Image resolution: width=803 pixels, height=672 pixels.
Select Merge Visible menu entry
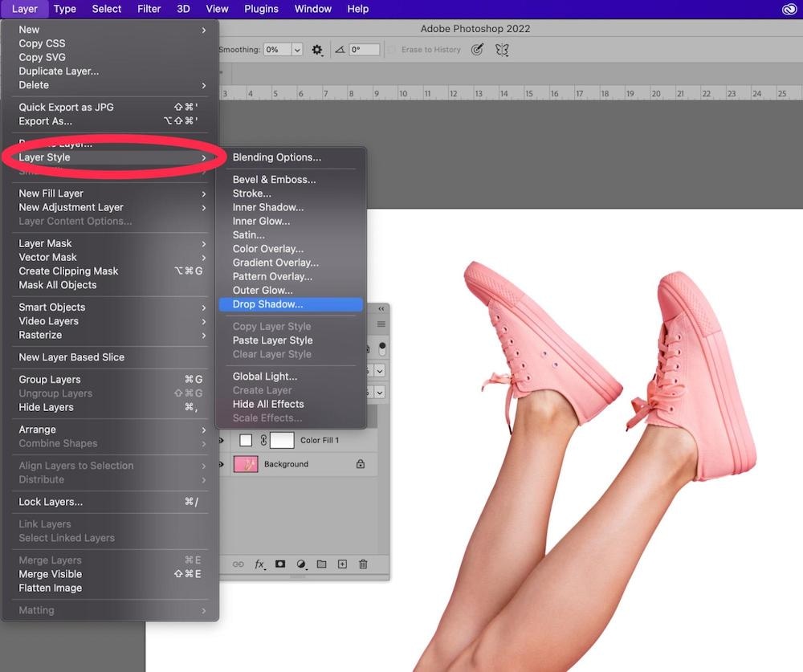pyautogui.click(x=51, y=574)
